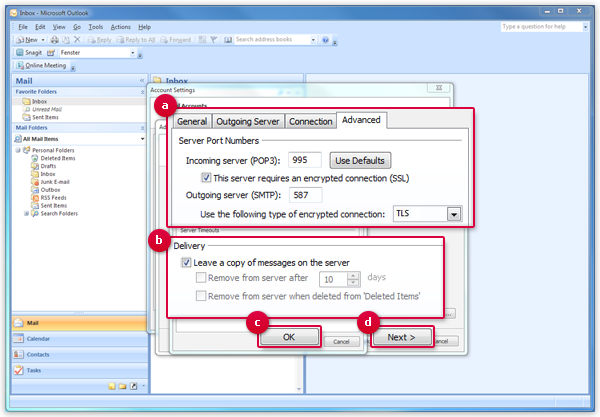Click the Categorize grid icon
This screenshot has width=600, height=417.
click(x=202, y=39)
